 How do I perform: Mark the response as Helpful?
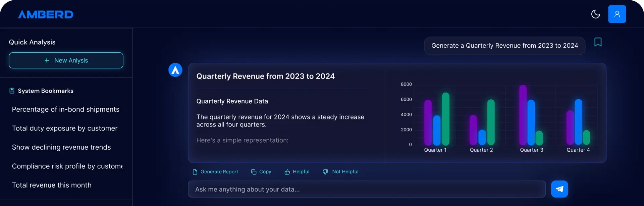(297, 172)
